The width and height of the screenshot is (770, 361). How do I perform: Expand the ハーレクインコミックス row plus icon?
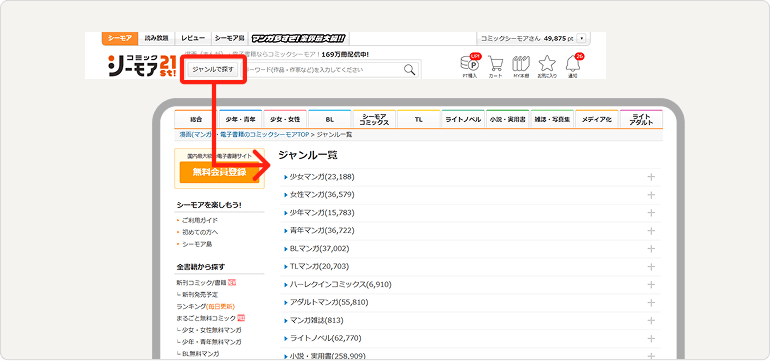click(651, 284)
